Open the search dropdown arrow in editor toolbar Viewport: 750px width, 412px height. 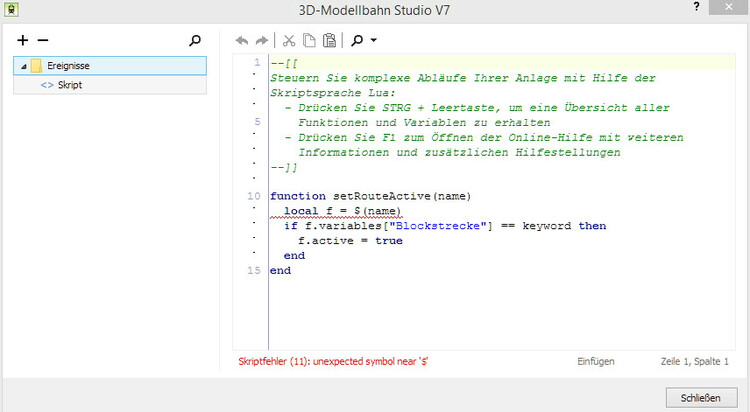373,41
